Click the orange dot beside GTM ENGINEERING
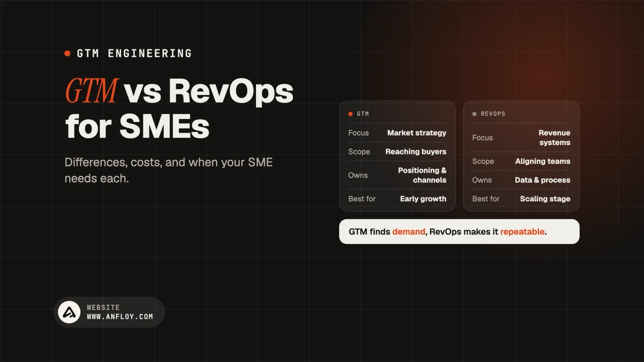 tap(67, 53)
